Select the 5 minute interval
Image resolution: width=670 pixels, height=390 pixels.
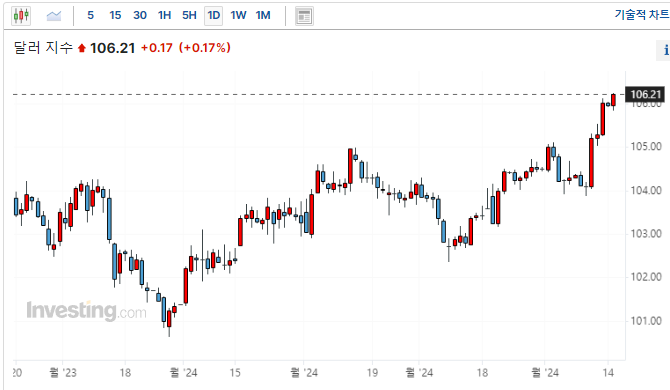coord(91,15)
